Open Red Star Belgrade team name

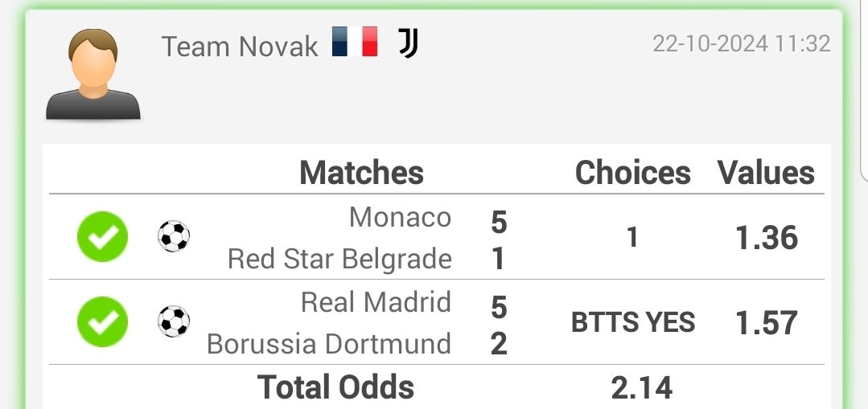pyautogui.click(x=340, y=259)
